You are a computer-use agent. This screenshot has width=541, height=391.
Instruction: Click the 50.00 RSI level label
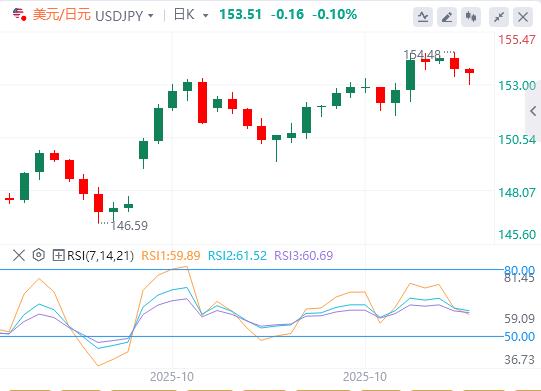(x=519, y=336)
